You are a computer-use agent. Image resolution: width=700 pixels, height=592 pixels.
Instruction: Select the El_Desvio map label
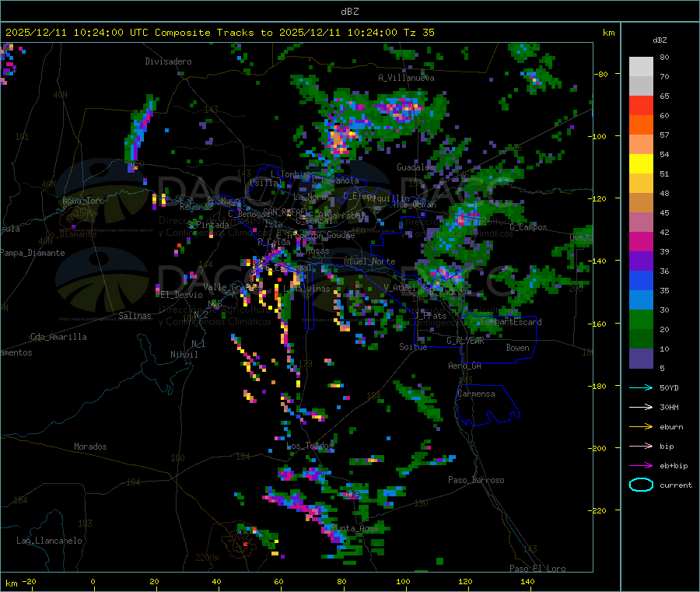(x=181, y=295)
